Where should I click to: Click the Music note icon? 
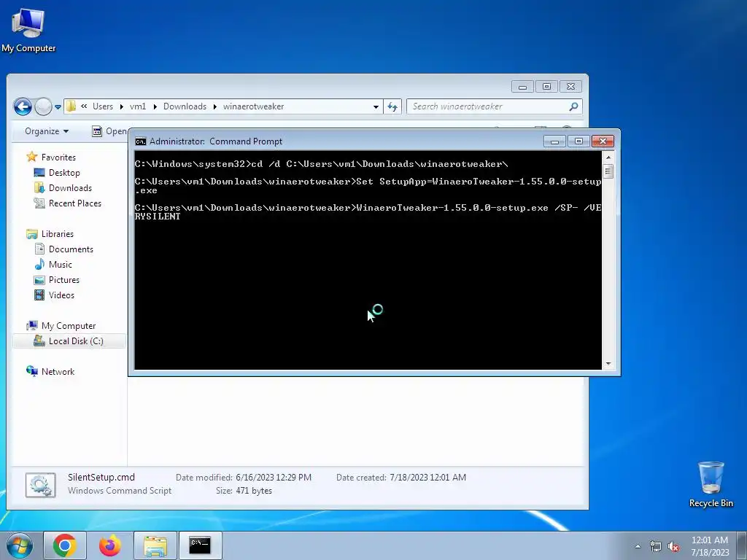39,264
